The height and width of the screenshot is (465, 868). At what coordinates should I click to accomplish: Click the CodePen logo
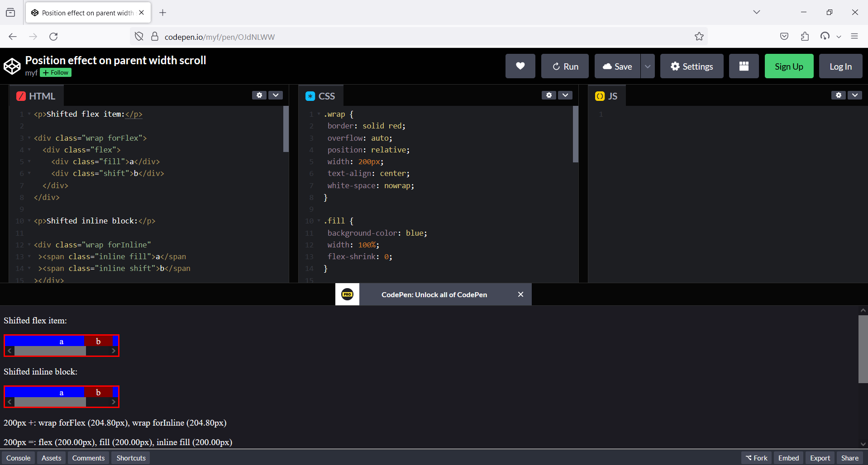[x=12, y=66]
